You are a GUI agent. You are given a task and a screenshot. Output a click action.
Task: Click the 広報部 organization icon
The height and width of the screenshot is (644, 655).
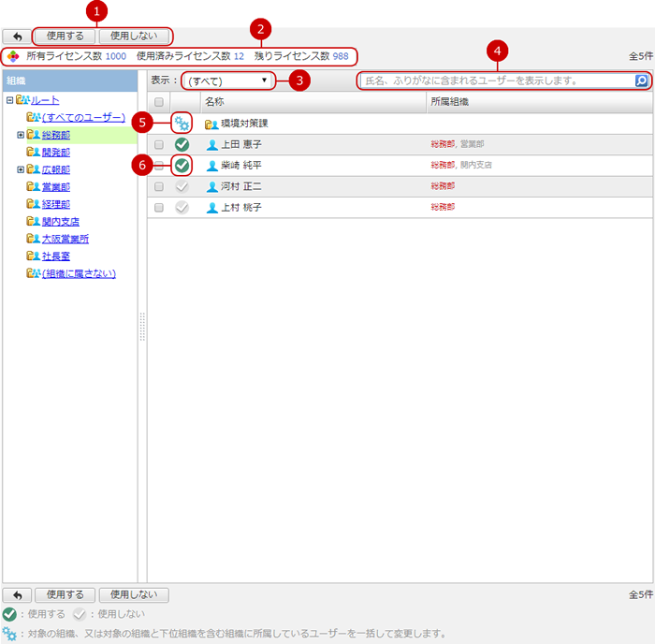[34, 169]
